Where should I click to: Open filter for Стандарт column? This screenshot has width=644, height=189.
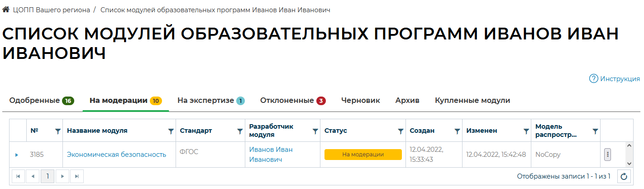click(x=240, y=131)
